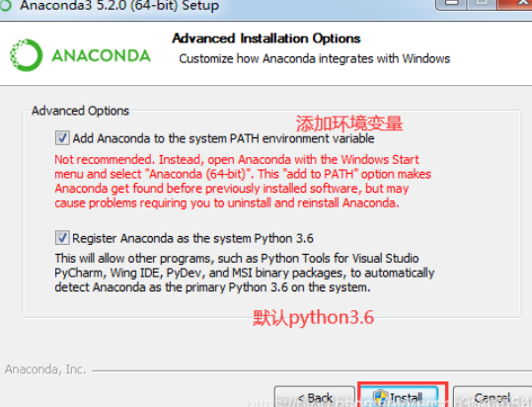Click 'Anaconda3 5.2.0 (64-bit) Setup' window title
Image resolution: width=532 pixels, height=407 pixels.
point(119,5)
